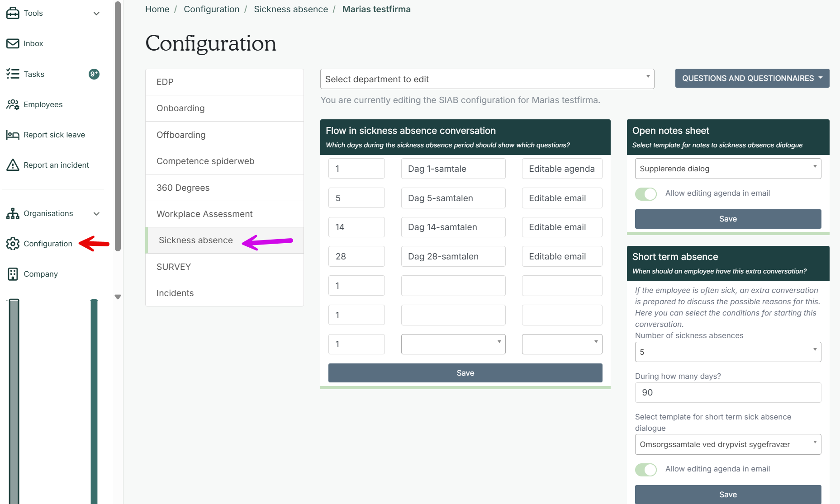Click the Dag 1-samtale field

(x=453, y=169)
